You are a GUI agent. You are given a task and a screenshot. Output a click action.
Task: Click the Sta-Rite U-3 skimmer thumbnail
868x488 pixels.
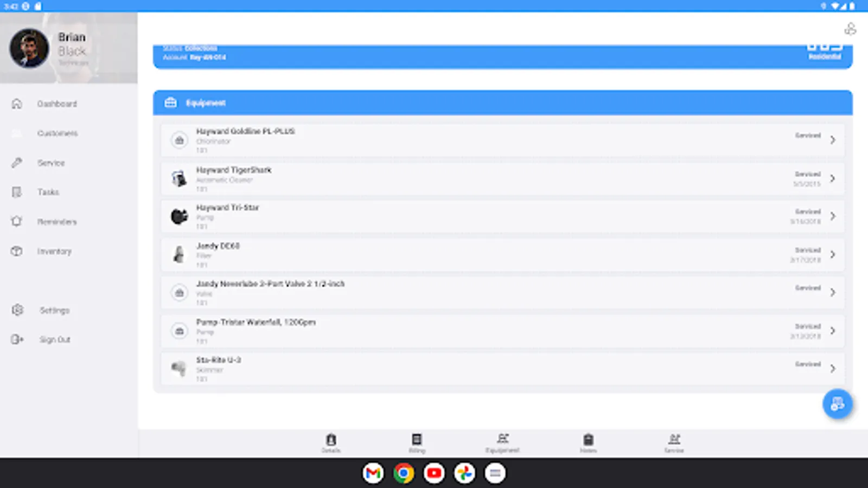[x=179, y=369]
